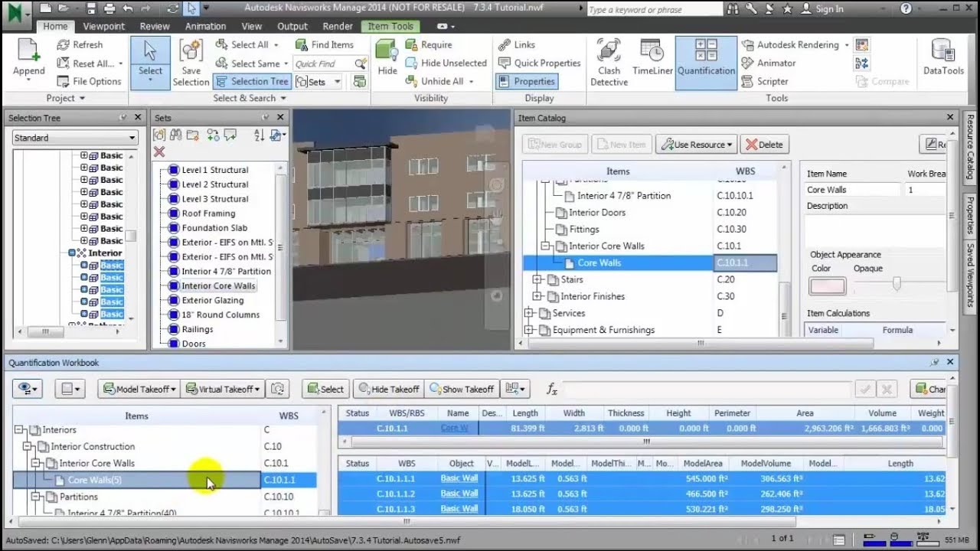Click the favorites star icon in title bar

[x=787, y=8]
